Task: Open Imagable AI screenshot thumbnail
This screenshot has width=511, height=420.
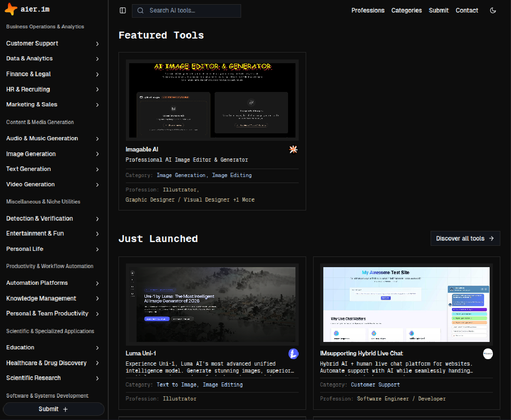Action: point(212,100)
